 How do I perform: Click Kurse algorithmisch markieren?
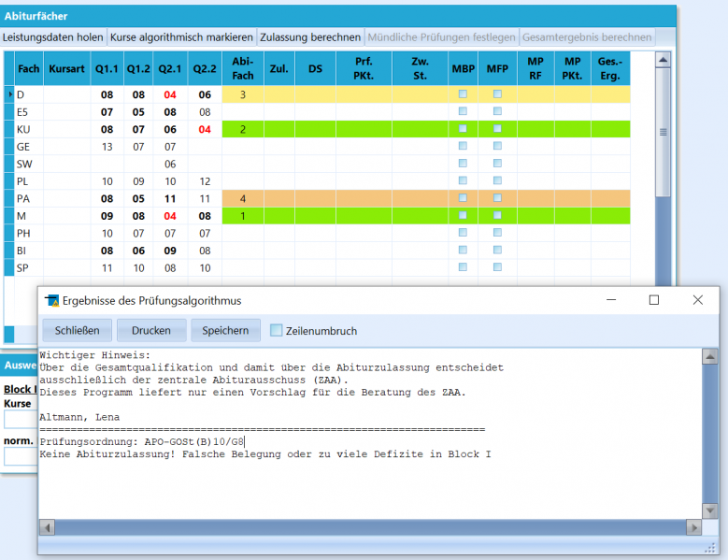coord(181,37)
